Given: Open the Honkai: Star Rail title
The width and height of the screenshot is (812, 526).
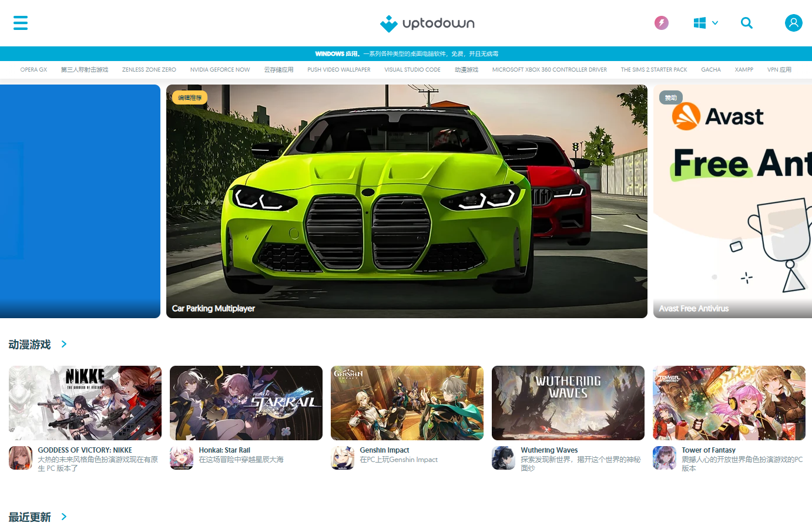Looking at the screenshot, I should pyautogui.click(x=224, y=450).
